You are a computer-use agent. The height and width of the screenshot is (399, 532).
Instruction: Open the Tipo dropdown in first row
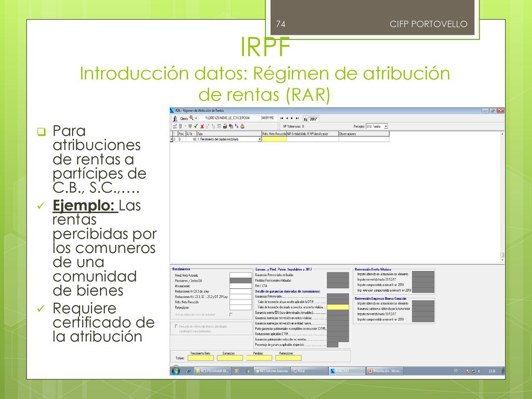pyautogui.click(x=260, y=139)
